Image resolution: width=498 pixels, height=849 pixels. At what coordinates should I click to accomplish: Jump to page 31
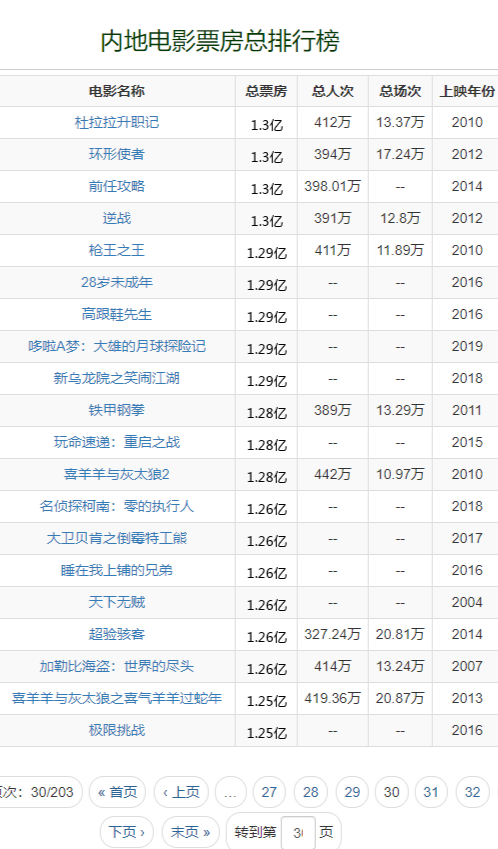[431, 792]
